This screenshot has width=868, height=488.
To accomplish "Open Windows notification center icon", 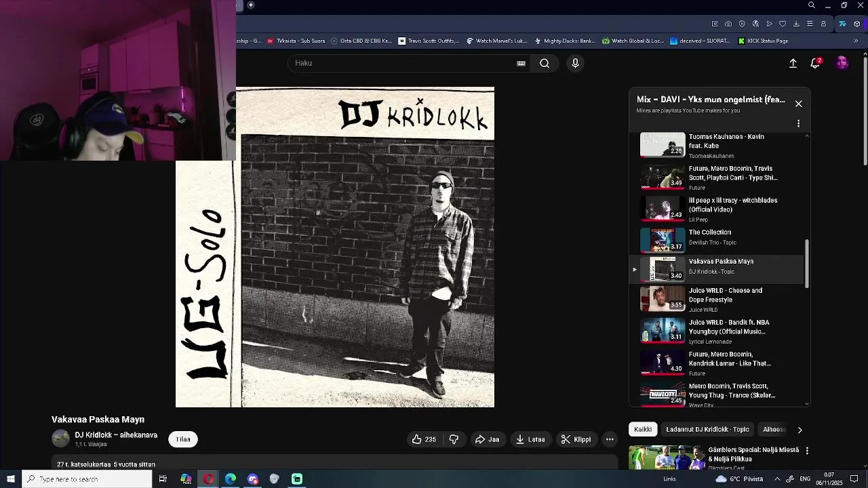I will (854, 479).
